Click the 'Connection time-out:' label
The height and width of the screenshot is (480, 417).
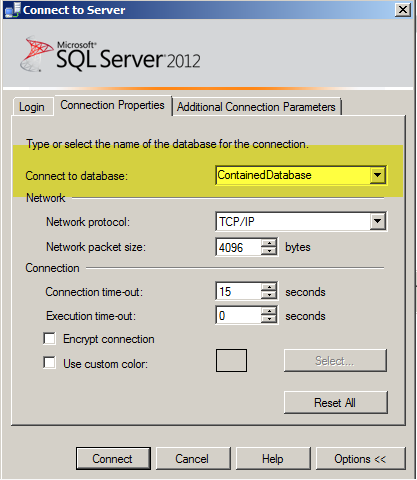(94, 292)
